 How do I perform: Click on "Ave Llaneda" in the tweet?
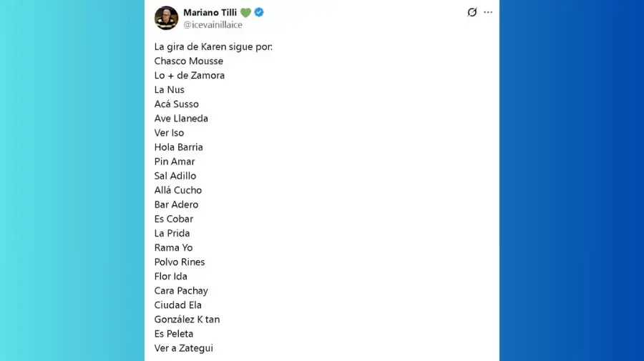(181, 118)
